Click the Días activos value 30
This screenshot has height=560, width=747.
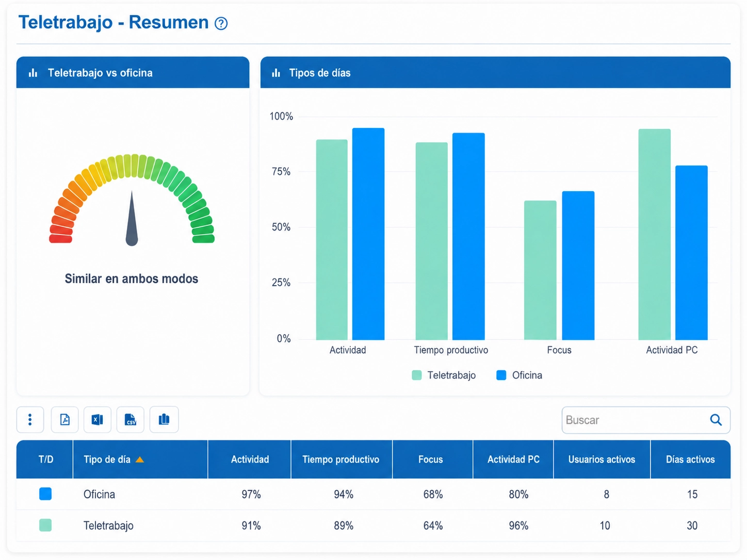pyautogui.click(x=692, y=525)
